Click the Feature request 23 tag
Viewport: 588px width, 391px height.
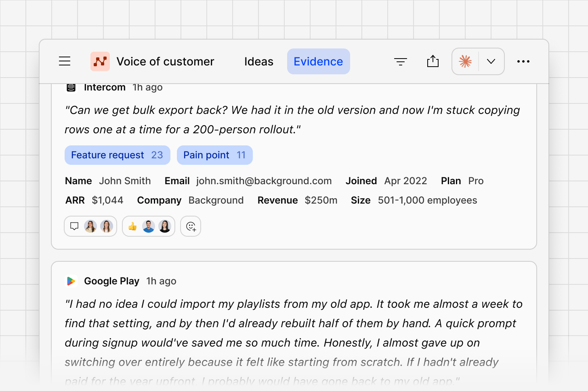[x=117, y=155]
